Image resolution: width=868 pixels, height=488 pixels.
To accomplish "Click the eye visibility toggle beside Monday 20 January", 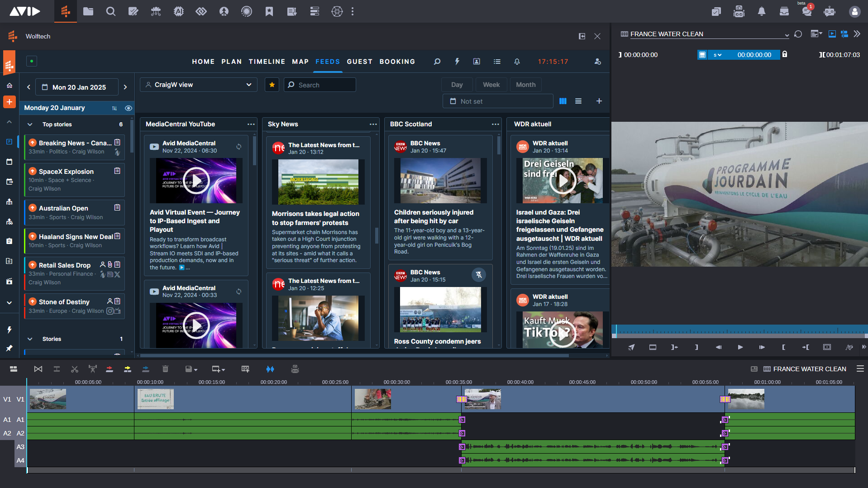I will [x=129, y=108].
